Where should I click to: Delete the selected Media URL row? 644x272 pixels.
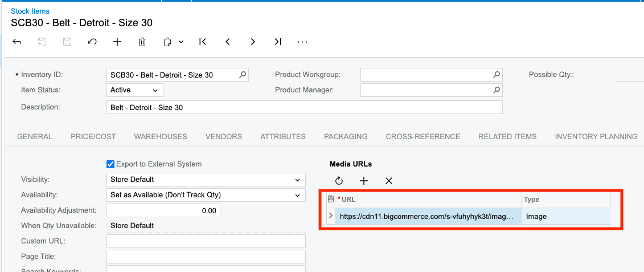click(x=389, y=181)
